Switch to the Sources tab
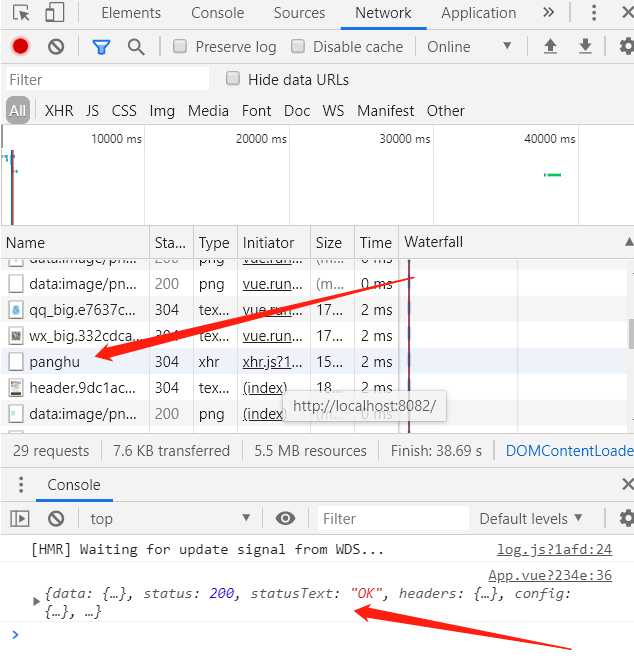The height and width of the screenshot is (663, 634). pos(299,13)
